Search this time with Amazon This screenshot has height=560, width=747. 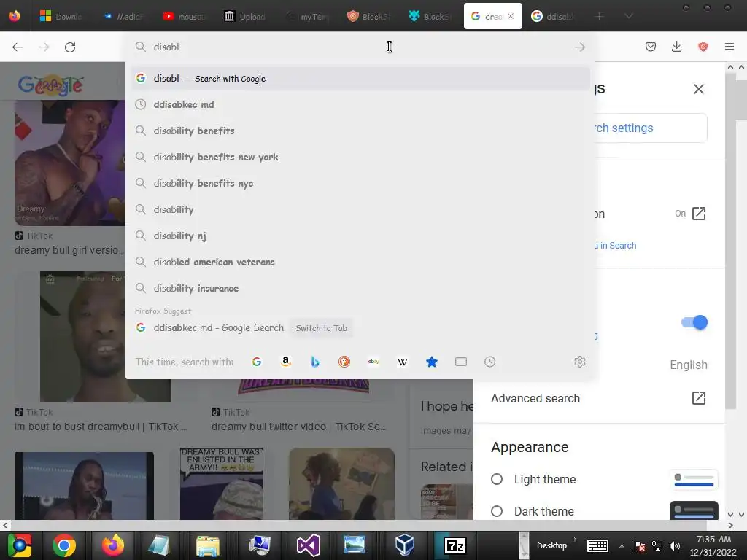coord(285,362)
